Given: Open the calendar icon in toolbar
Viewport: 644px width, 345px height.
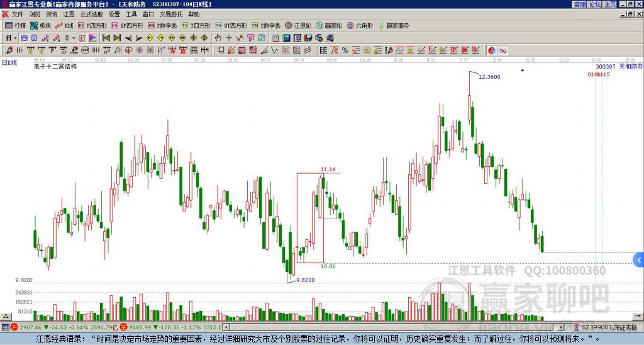Looking at the screenshot, I should click(275, 38).
